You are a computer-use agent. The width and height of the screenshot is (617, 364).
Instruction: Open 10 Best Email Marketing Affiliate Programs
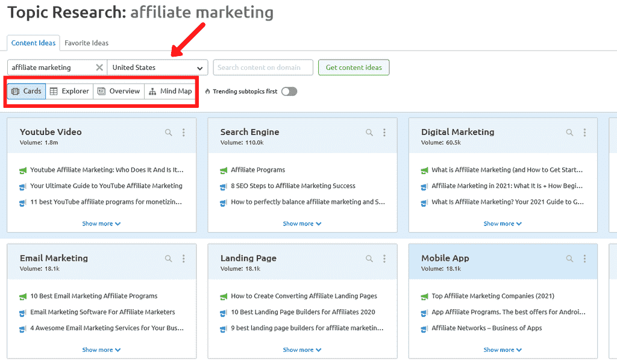(93, 296)
